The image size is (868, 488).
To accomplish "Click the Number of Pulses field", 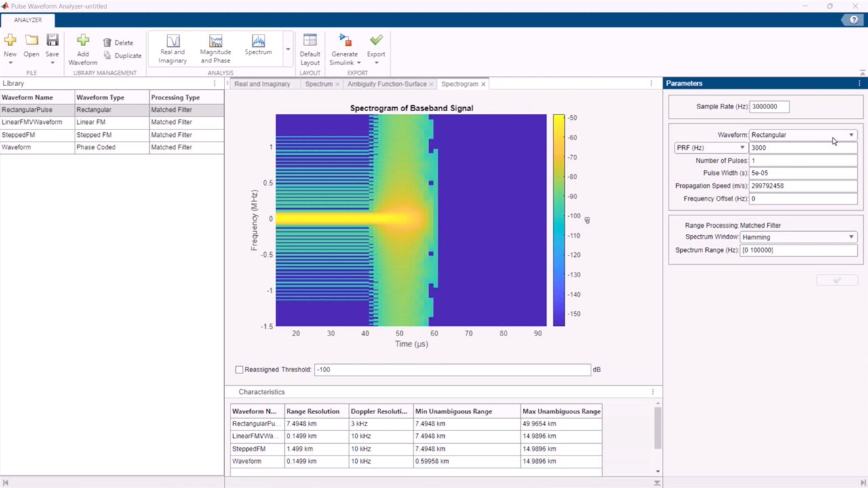I will coord(803,161).
